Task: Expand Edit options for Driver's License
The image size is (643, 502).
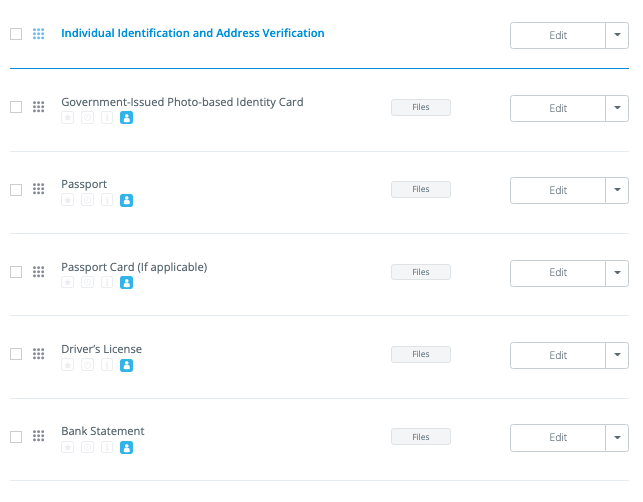Action: pos(617,355)
